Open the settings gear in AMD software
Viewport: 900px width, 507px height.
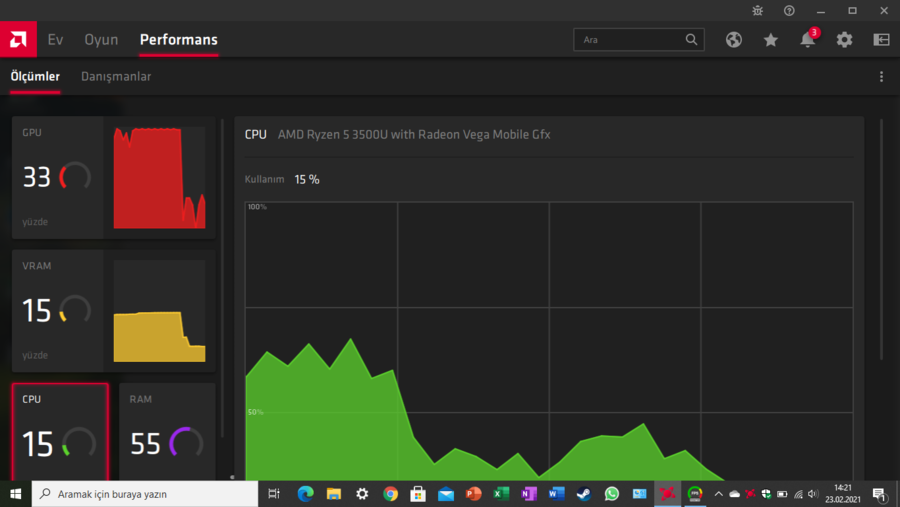coord(844,40)
